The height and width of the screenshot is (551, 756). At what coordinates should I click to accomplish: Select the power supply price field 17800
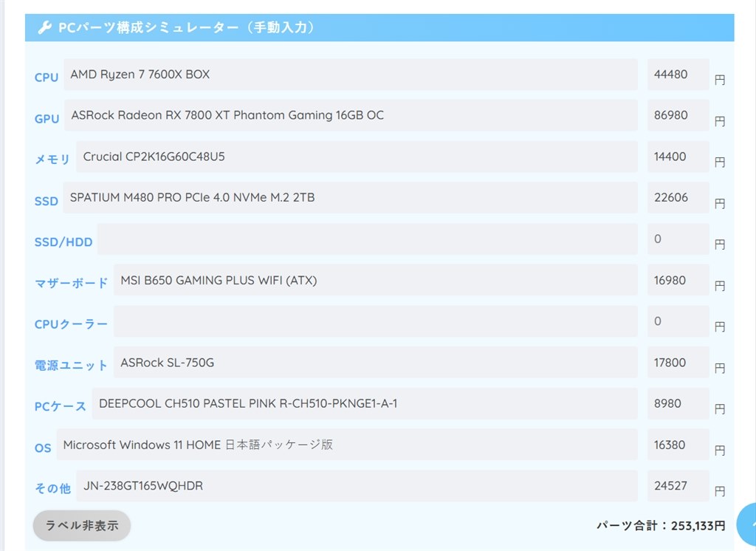click(x=678, y=363)
